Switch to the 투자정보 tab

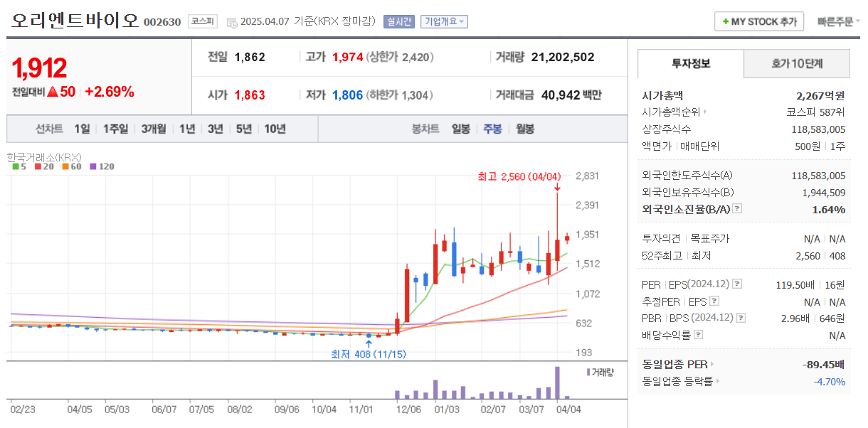pyautogui.click(x=690, y=63)
